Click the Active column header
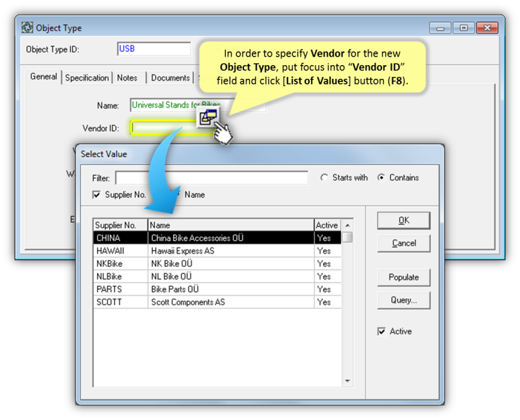 pos(327,225)
